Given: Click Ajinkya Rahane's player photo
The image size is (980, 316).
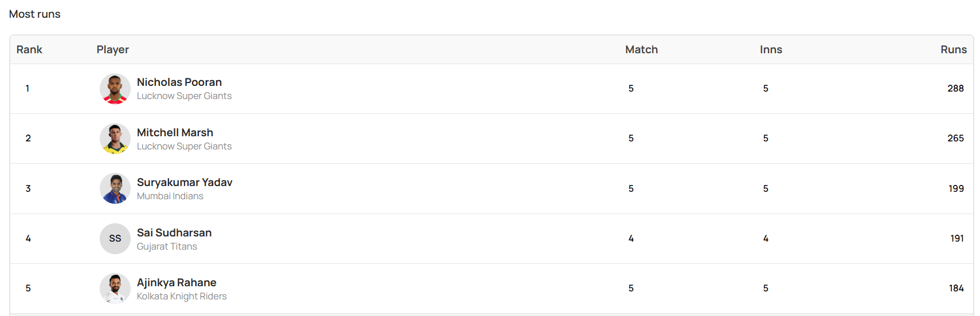Looking at the screenshot, I should click(x=115, y=289).
